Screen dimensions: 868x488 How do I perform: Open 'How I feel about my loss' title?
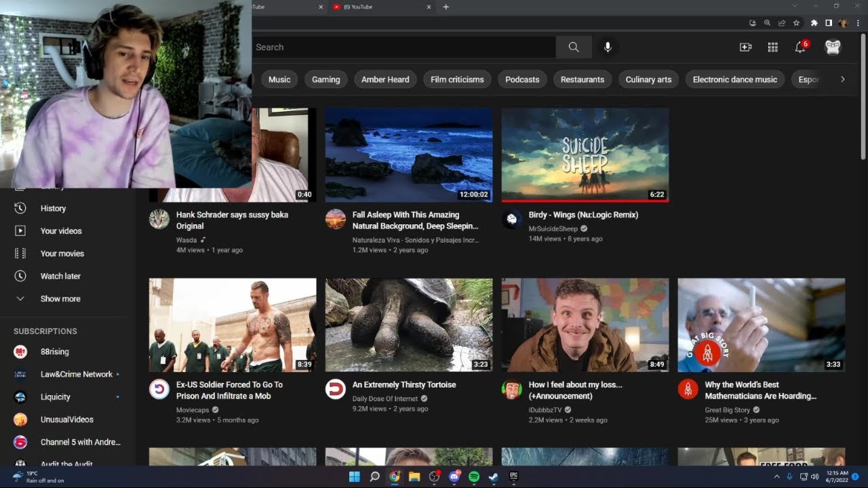[x=575, y=390]
